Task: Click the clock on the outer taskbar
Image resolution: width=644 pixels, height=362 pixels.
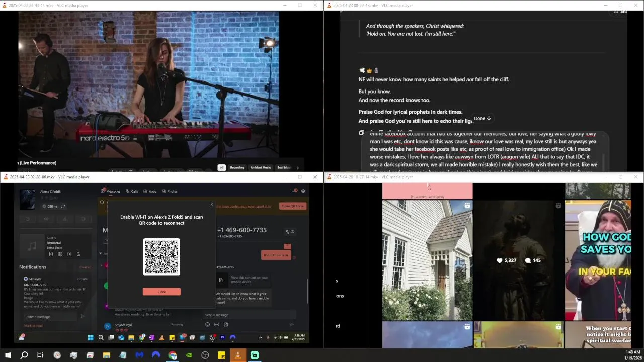Action: coord(632,355)
